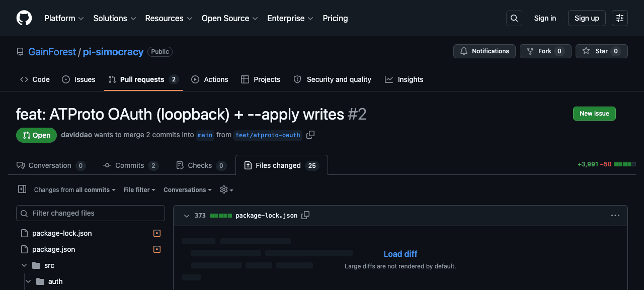Click the modified marker beside package-lock.json
Viewport: 644px width, 290px height.
coord(157,233)
